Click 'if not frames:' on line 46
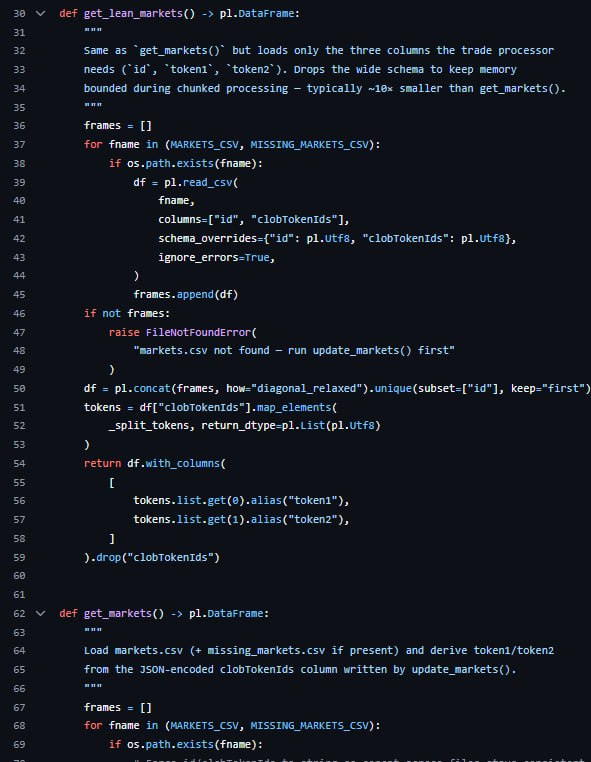Viewport: 591px width, 762px height. (127, 314)
